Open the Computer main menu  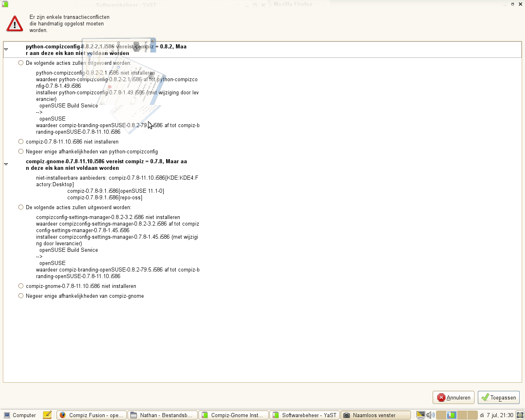[x=20, y=415]
